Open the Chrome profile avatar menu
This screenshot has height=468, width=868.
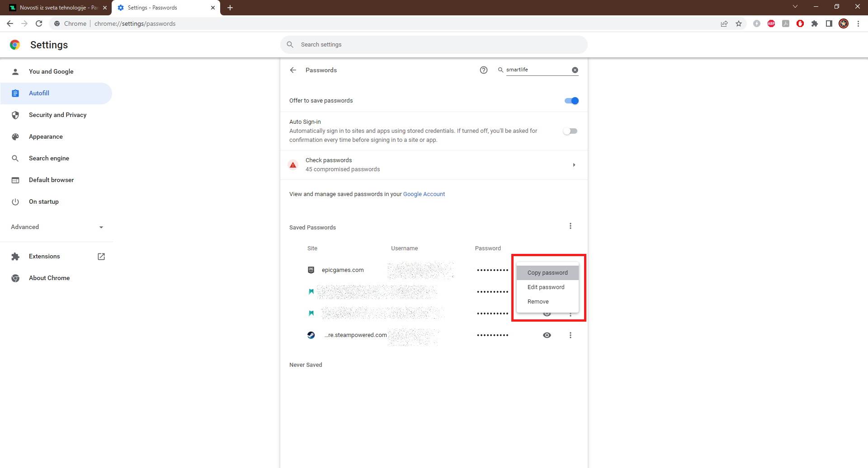[x=844, y=23]
